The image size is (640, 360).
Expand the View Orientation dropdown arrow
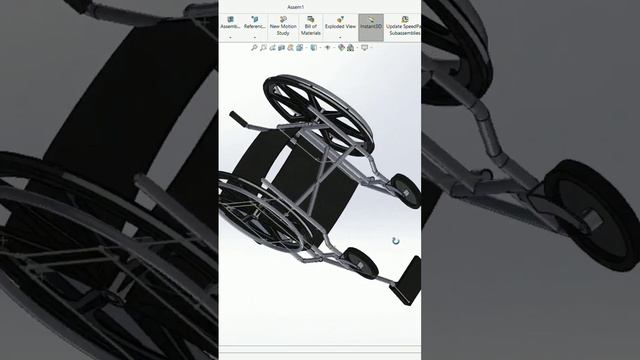point(307,48)
